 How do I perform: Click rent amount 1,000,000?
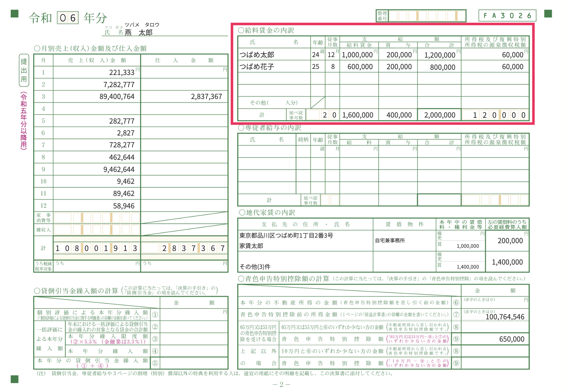(468, 246)
